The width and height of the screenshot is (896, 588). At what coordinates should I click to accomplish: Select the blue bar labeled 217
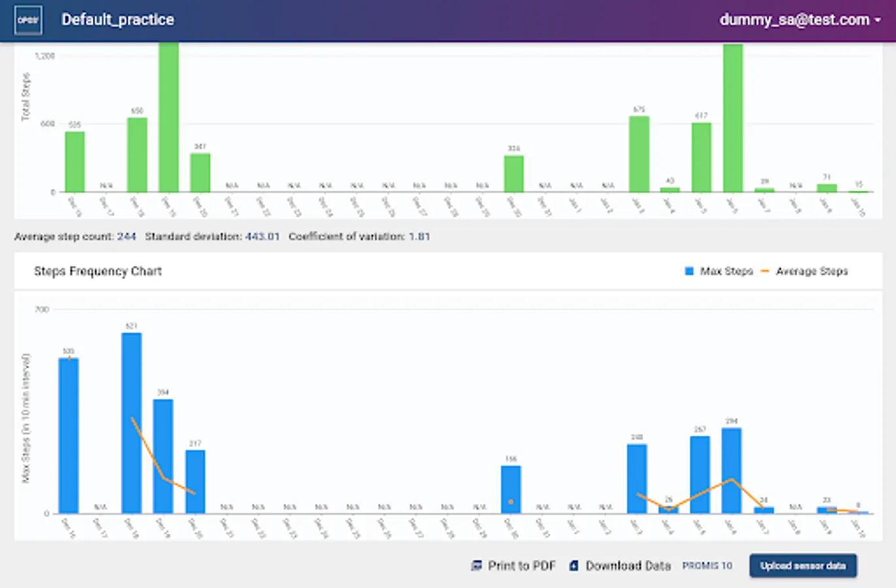pos(195,482)
